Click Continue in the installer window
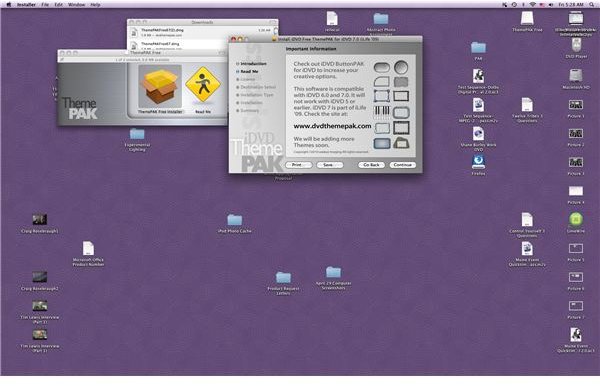 (403, 165)
